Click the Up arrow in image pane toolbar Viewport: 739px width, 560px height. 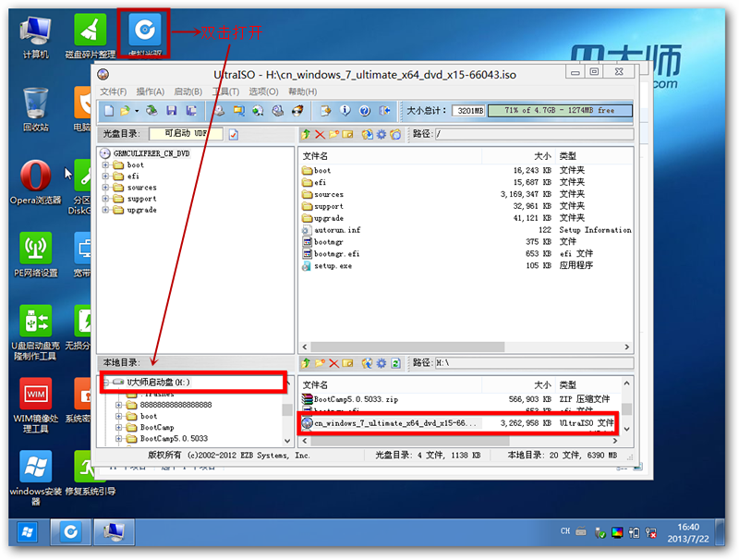pyautogui.click(x=306, y=134)
